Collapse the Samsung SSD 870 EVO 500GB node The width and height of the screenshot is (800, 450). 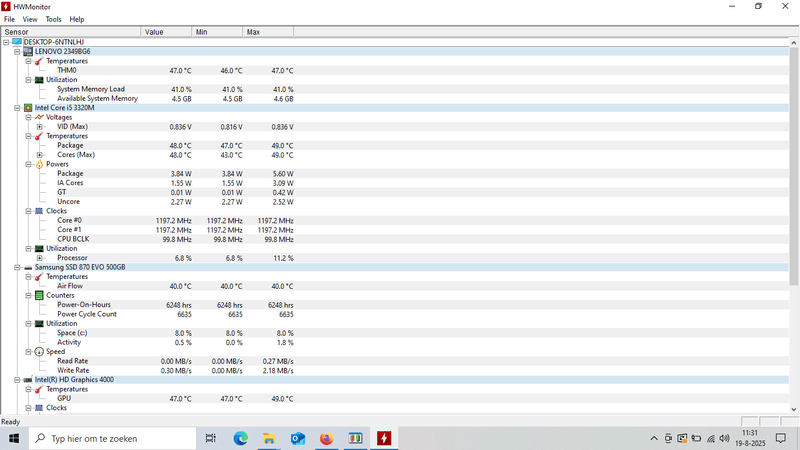click(x=17, y=267)
